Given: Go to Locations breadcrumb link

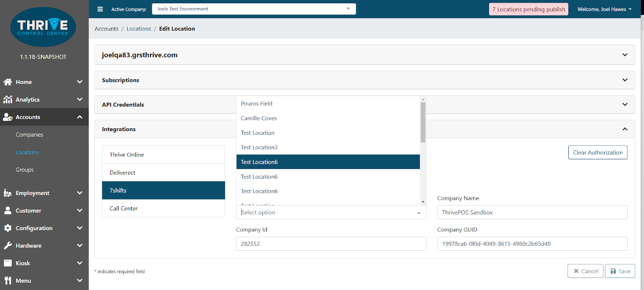Looking at the screenshot, I should click(x=139, y=29).
